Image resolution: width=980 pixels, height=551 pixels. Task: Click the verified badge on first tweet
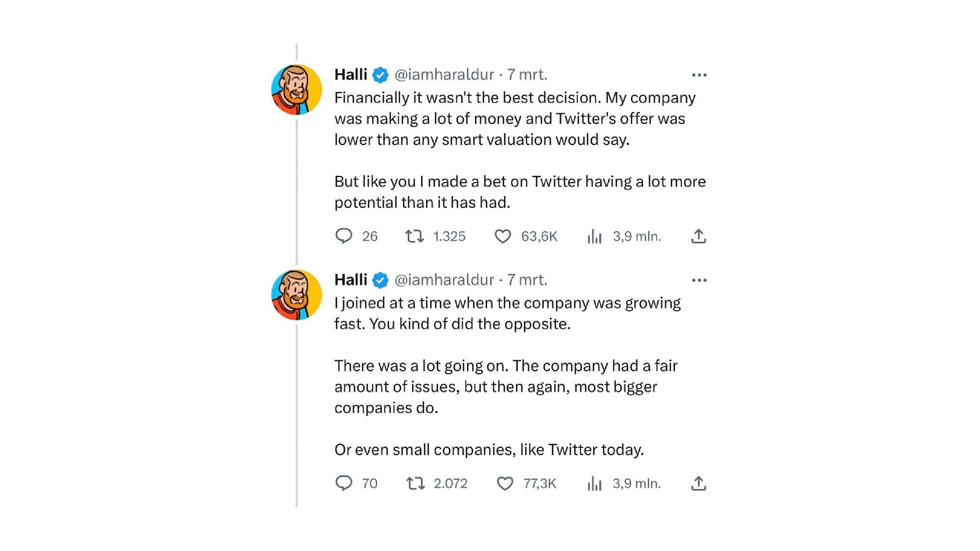[380, 75]
